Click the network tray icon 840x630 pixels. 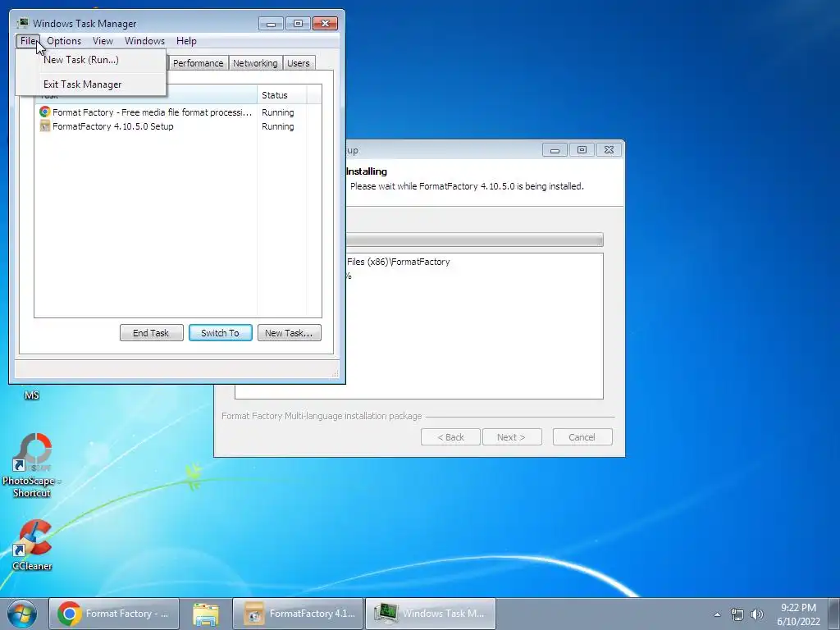(x=737, y=614)
